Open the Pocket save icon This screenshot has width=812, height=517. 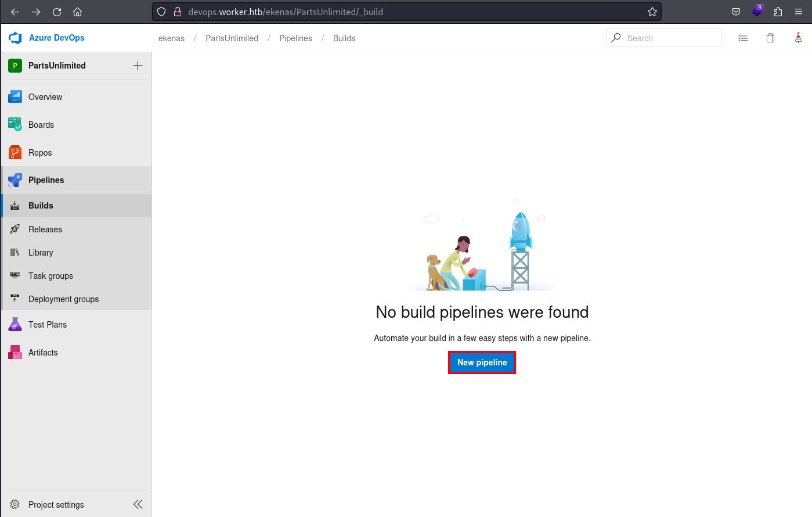[x=736, y=12]
